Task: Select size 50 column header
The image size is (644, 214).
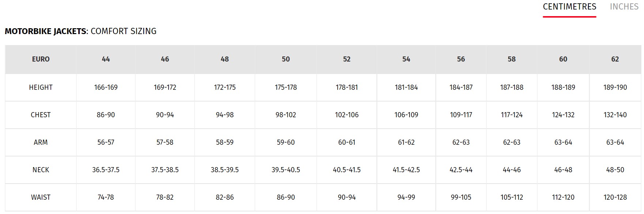Action: coord(286,59)
